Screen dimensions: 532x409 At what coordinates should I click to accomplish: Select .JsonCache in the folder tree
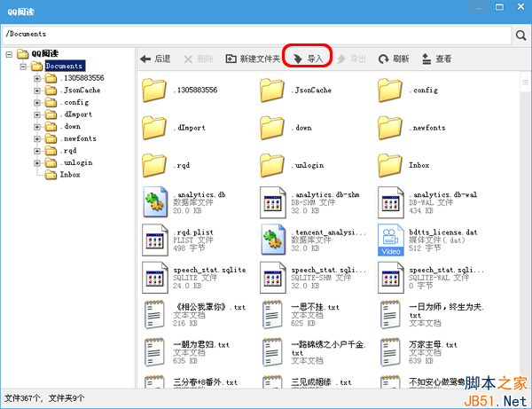coord(80,90)
